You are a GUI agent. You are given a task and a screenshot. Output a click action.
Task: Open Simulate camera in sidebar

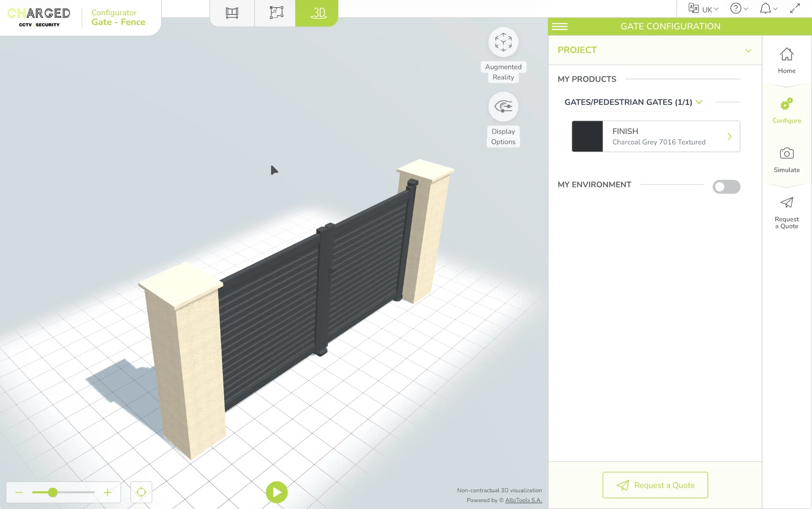(787, 160)
